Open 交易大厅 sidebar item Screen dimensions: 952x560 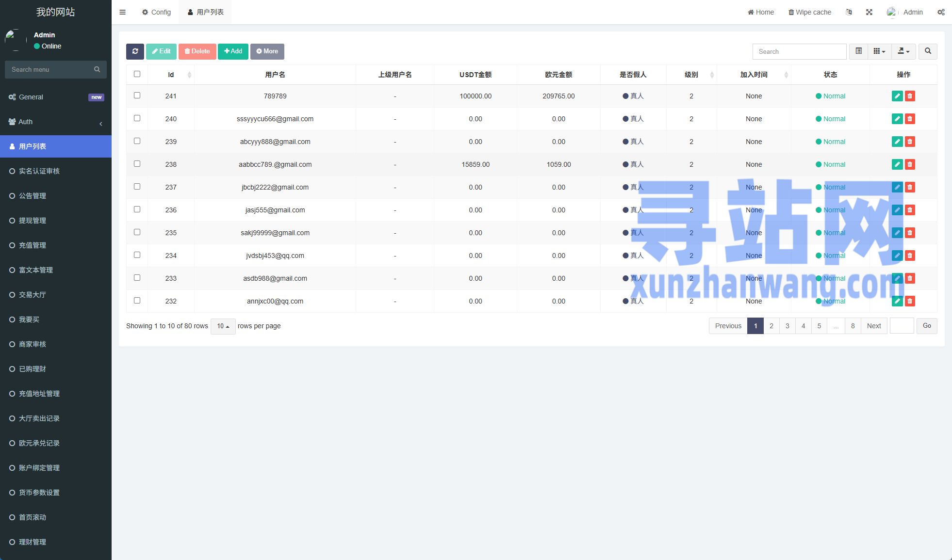(56, 295)
